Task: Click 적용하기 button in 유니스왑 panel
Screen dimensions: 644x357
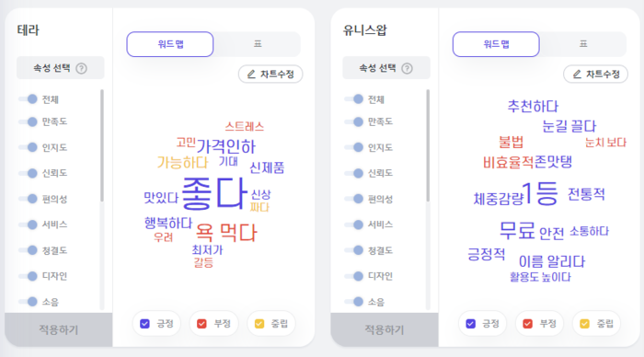Action: pyautogui.click(x=385, y=329)
